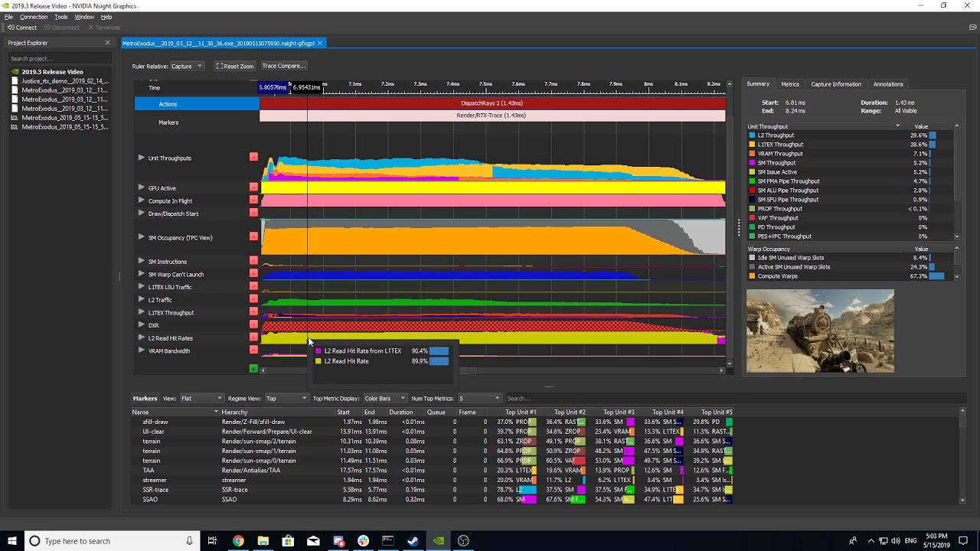Open the Top Metric Display Color Bars dropdown
The width and height of the screenshot is (980, 551).
coord(384,399)
